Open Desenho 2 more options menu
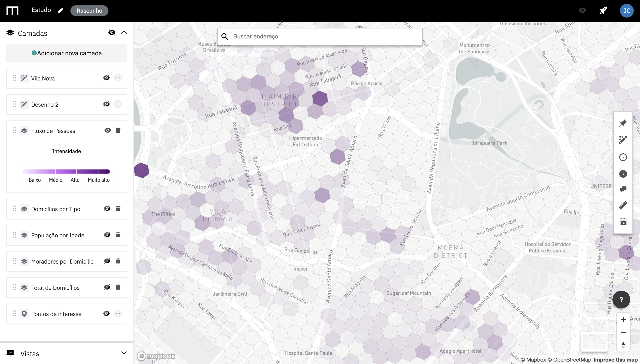The image size is (640, 364). click(118, 104)
